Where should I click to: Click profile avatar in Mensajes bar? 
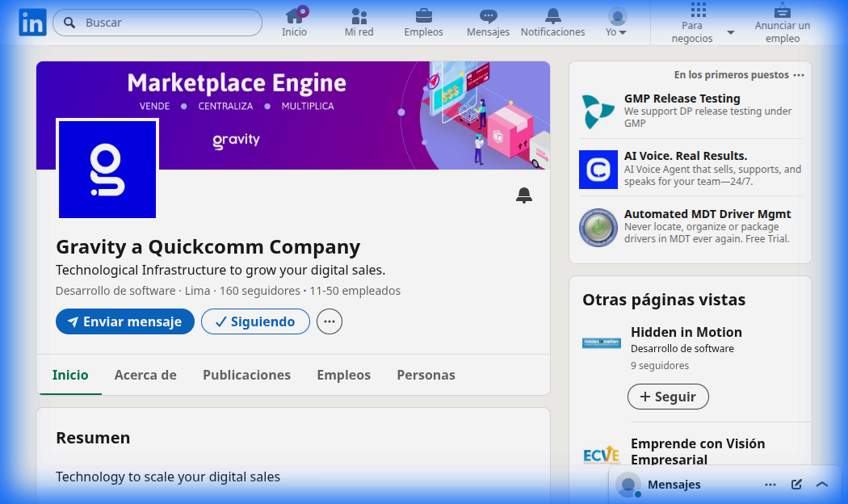(x=628, y=485)
